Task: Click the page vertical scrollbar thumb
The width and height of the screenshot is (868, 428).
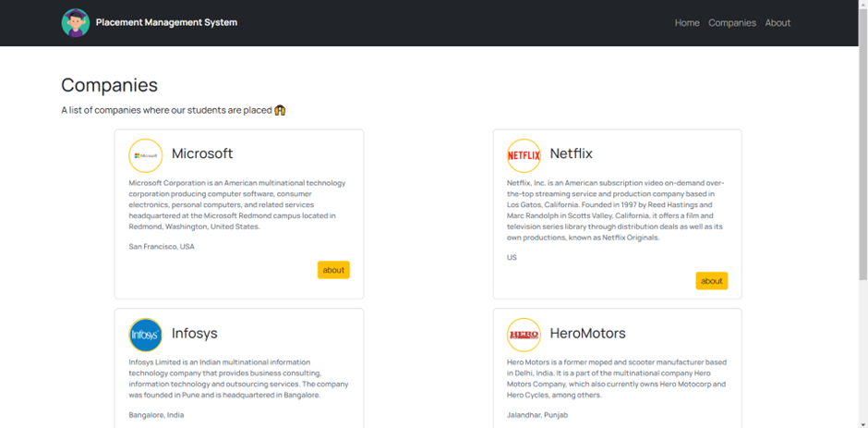Action: click(x=863, y=144)
